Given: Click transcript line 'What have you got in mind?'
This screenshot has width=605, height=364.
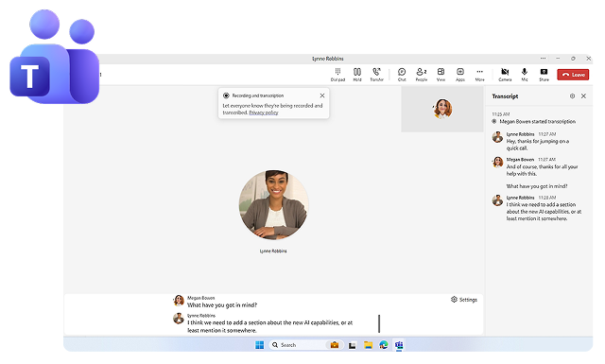Looking at the screenshot, I should [x=537, y=186].
